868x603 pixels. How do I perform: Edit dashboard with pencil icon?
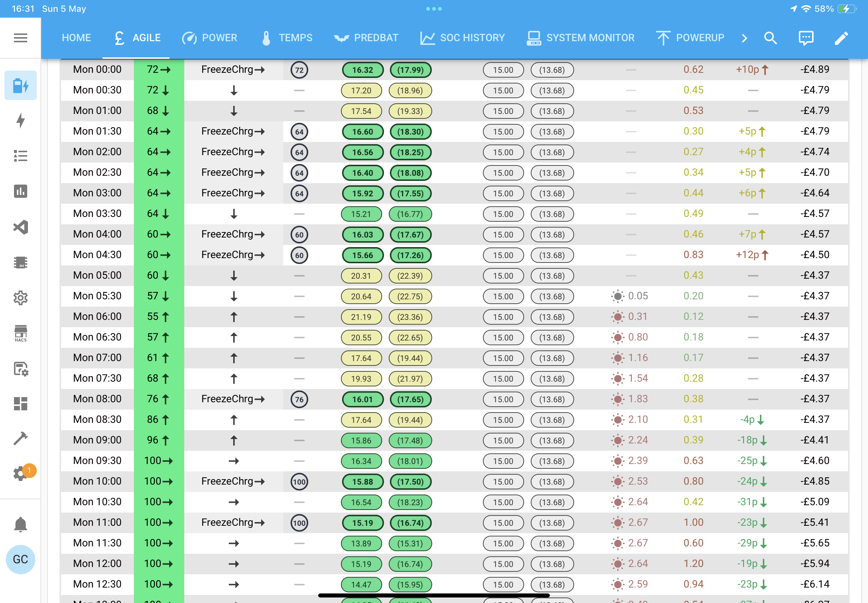841,38
